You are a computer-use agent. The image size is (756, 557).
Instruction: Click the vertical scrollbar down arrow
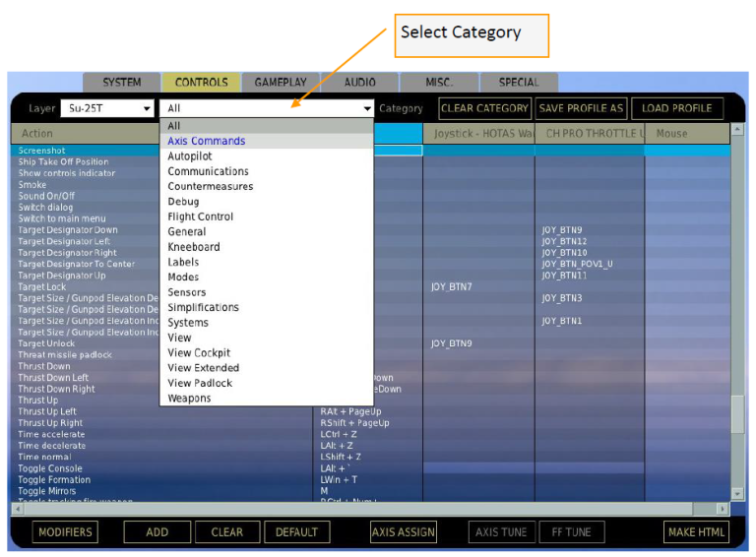tap(737, 493)
